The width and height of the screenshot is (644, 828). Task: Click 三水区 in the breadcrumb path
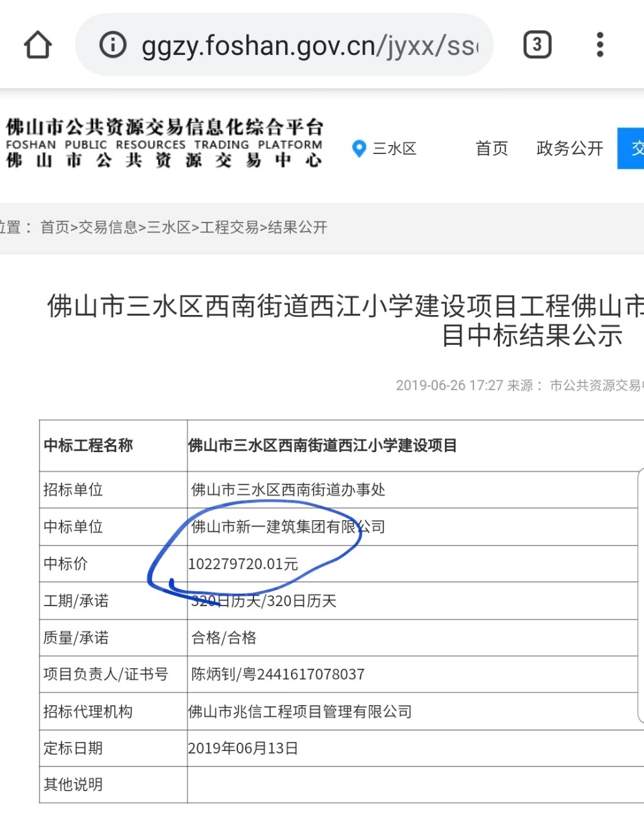pyautogui.click(x=169, y=227)
